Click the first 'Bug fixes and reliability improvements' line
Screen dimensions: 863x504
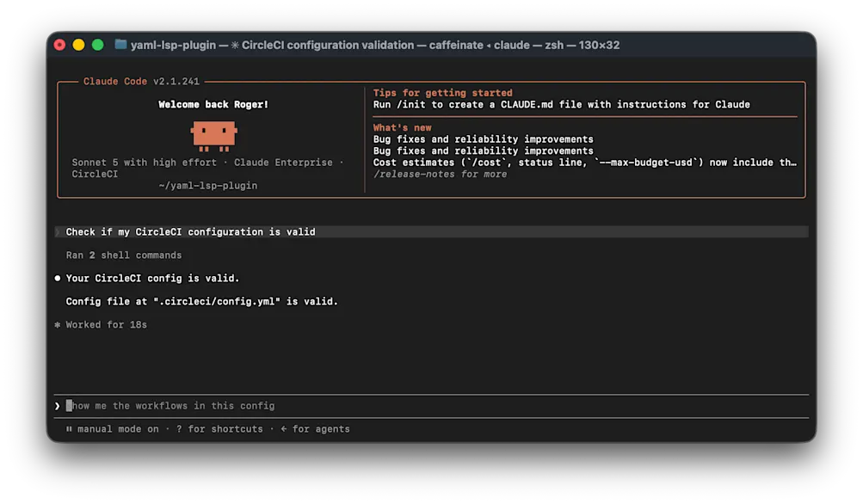coord(484,139)
